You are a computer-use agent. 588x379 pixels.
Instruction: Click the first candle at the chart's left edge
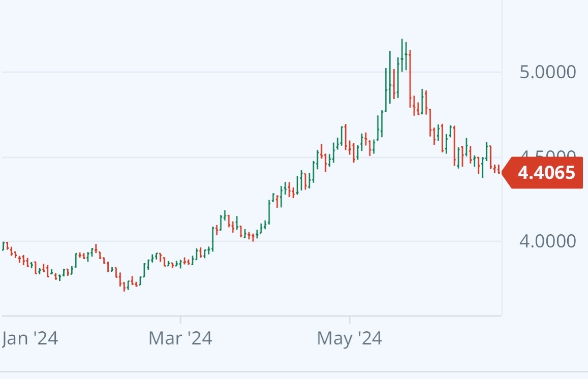click(3, 246)
